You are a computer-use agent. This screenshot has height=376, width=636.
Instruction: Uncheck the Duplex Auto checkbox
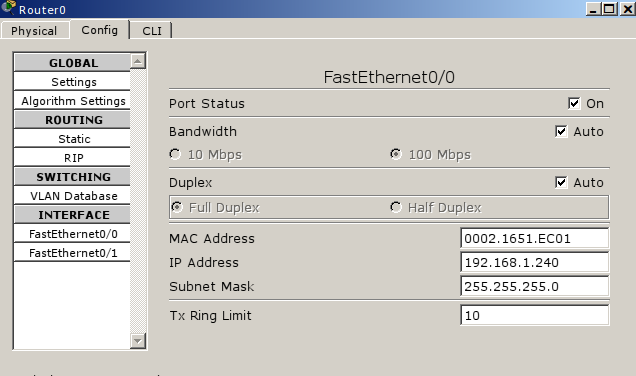point(561,183)
